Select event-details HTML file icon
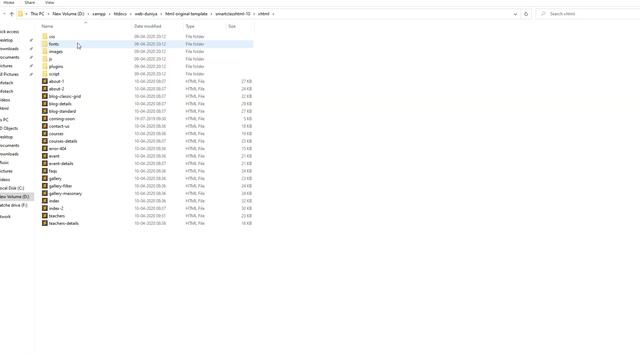This screenshot has height=360, width=640. click(x=45, y=164)
